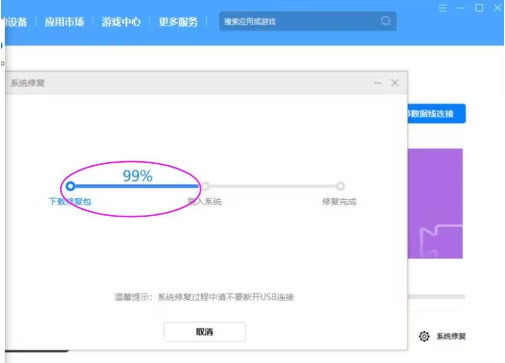Select the 设备 tab
Screen dimensions: 505x363
point(15,22)
